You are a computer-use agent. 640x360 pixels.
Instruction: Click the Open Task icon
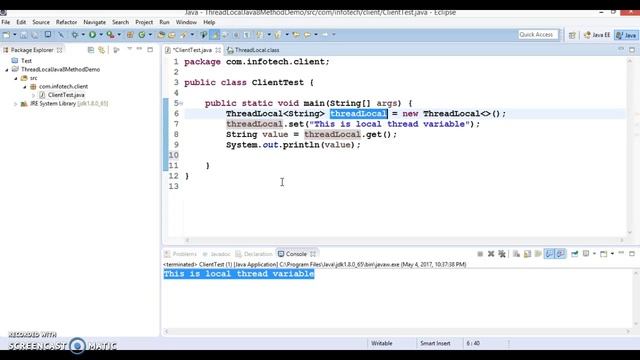click(171, 35)
